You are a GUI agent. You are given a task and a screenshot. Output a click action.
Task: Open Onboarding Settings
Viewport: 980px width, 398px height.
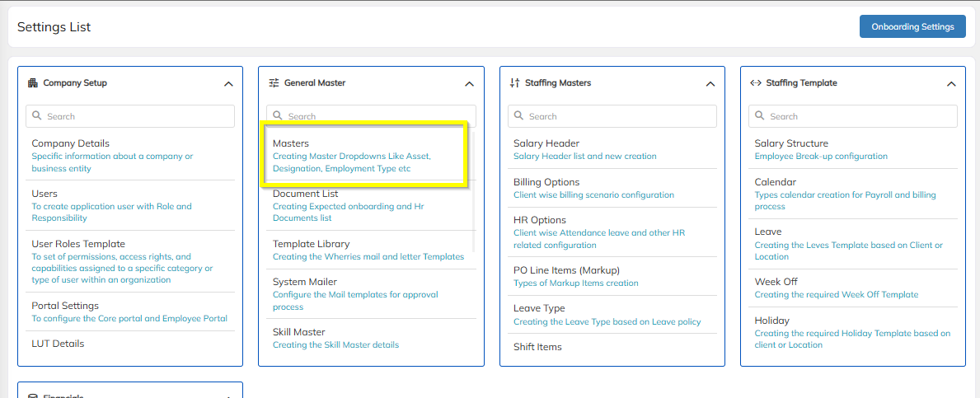pyautogui.click(x=913, y=27)
